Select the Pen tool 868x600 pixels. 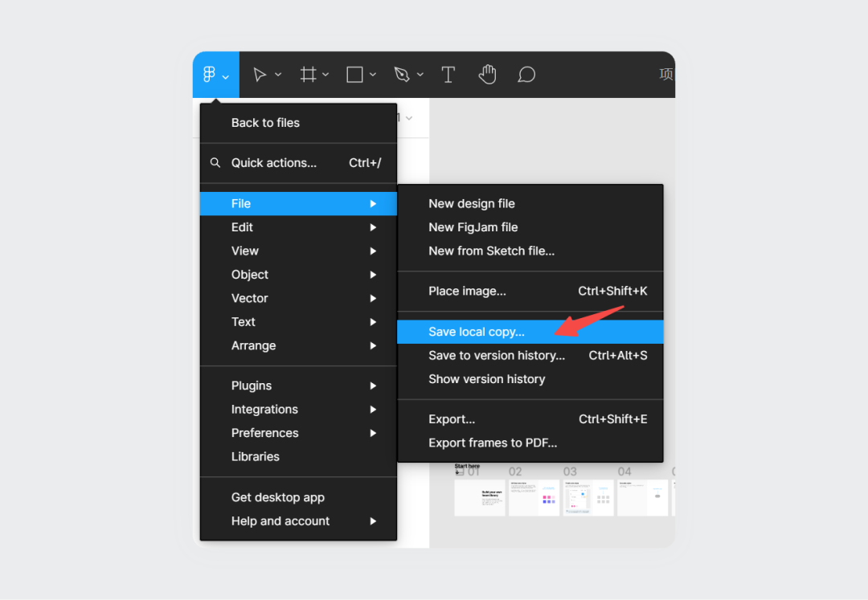click(x=402, y=75)
